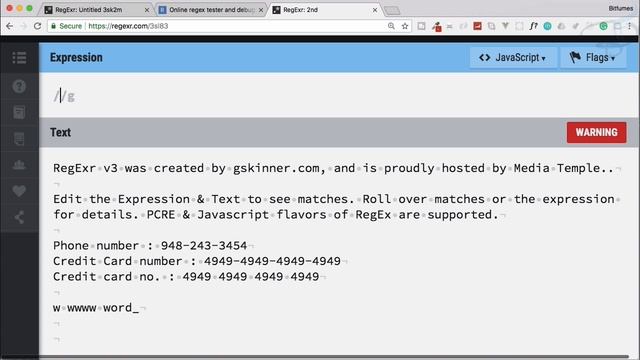Open the Cheatsheet page icon in sidebar
The height and width of the screenshot is (360, 640).
[x=19, y=139]
